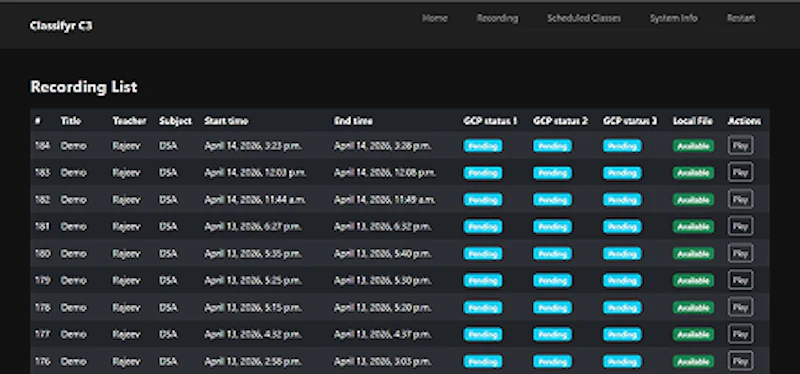Click DSA subject in row 176
Image resolution: width=800 pixels, height=374 pixels.
point(168,362)
